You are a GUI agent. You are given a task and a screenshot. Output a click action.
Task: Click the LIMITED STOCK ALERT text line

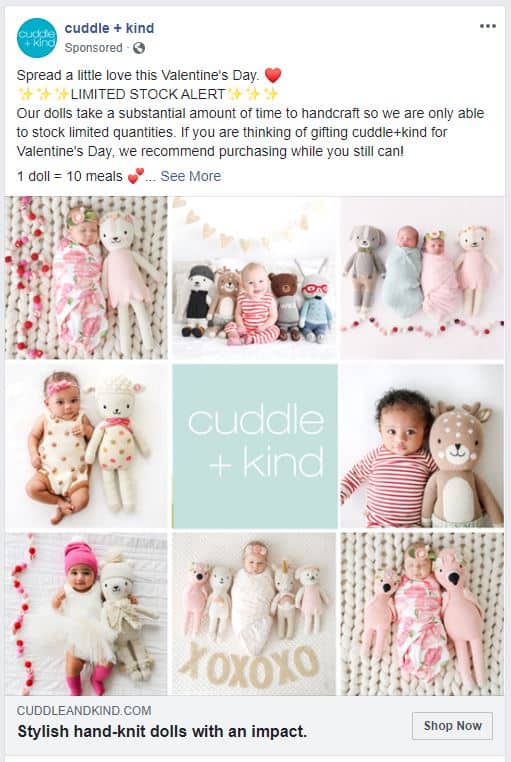pos(148,94)
